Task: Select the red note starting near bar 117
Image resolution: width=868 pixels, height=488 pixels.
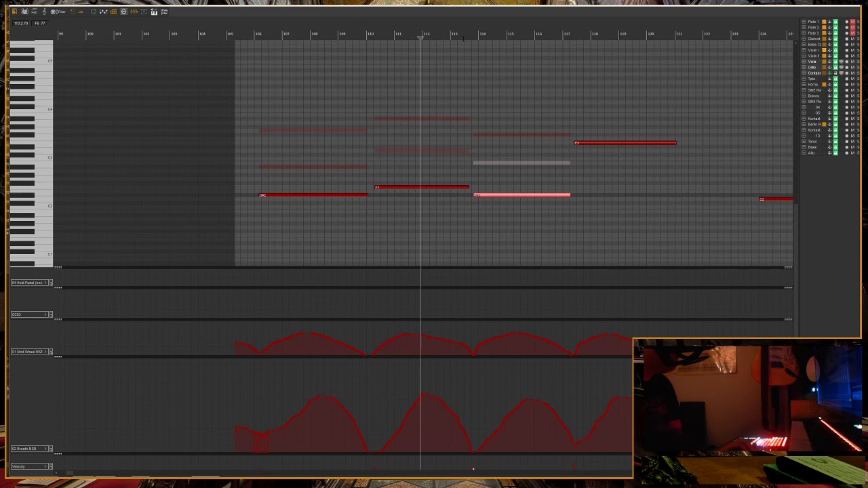Action: pyautogui.click(x=625, y=143)
